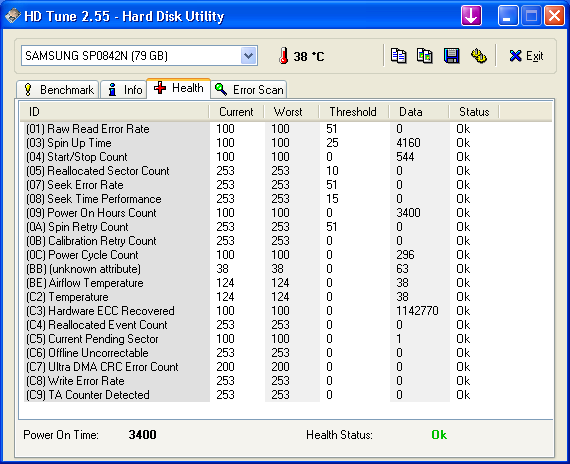
Task: Click the HD Tune app icon in title bar
Action: point(13,16)
